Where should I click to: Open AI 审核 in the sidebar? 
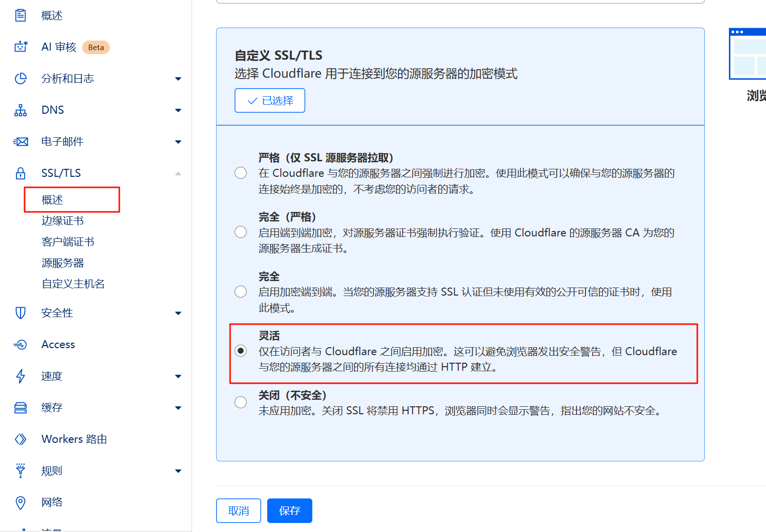(x=59, y=47)
